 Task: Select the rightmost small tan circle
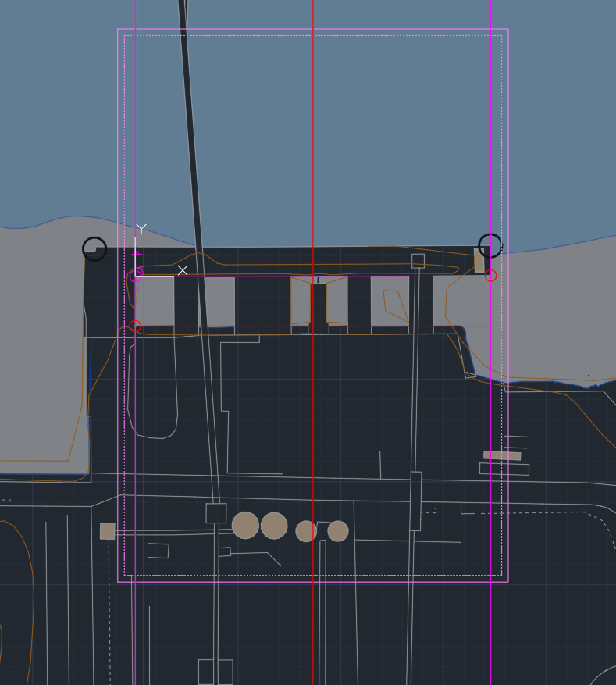338,531
